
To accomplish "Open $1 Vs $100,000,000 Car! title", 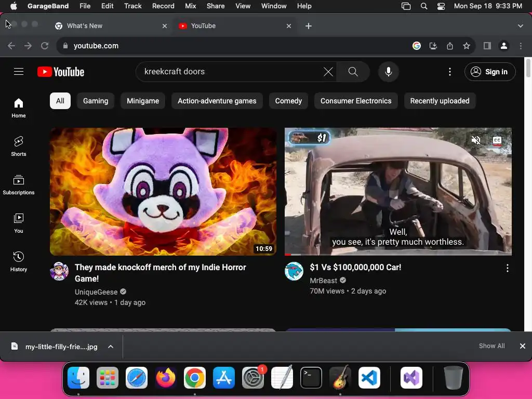I will 355,267.
